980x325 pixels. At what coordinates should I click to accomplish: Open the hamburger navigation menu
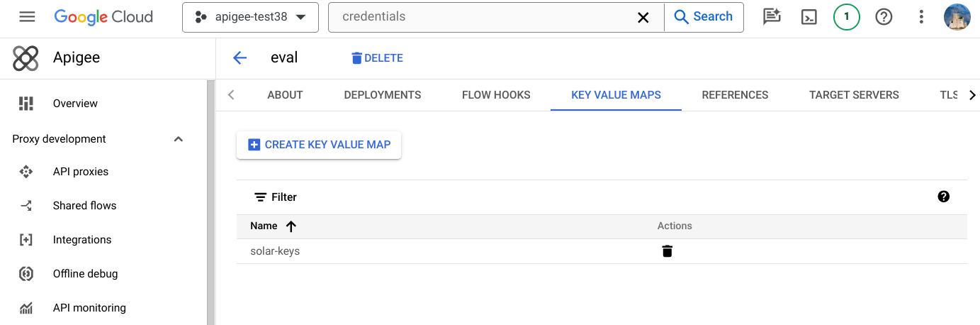(x=27, y=16)
